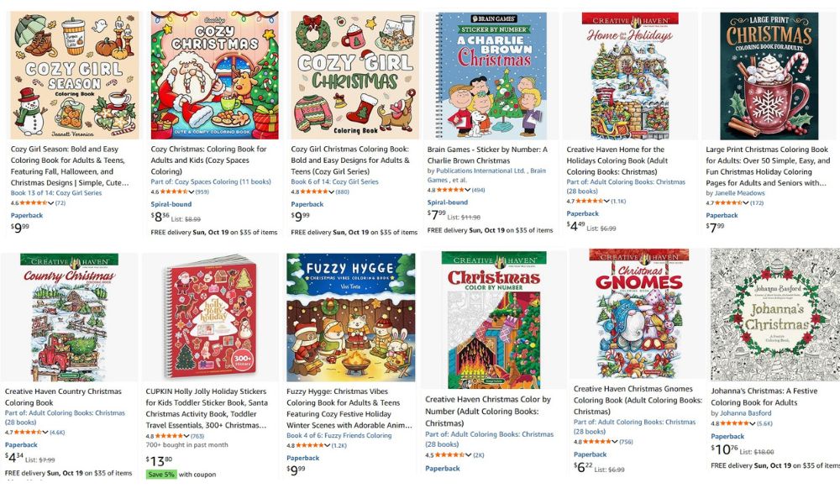Open the 4.6K reviews count for Country Christmas
Screen dimensions: 840x504
point(57,433)
